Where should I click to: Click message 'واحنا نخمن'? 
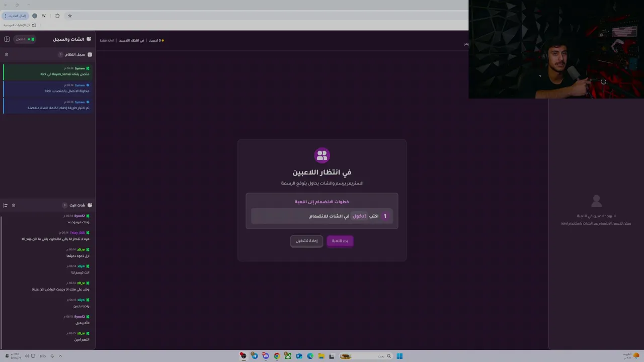click(82, 306)
